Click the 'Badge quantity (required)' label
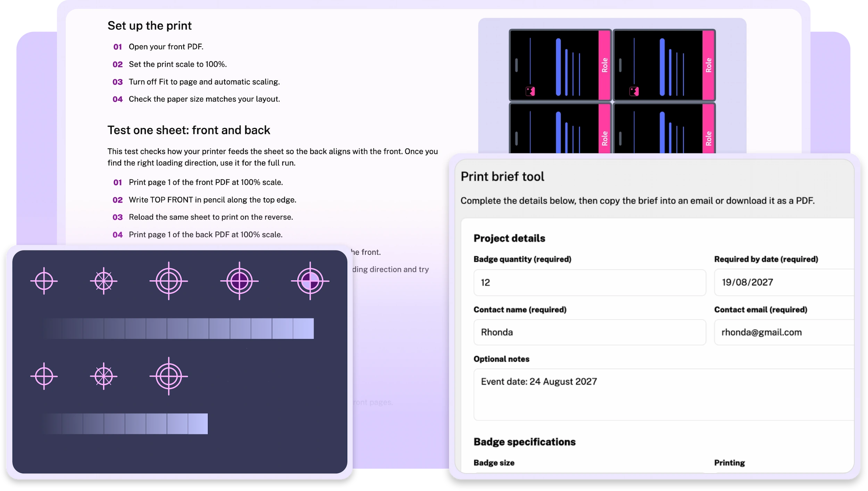 523,259
